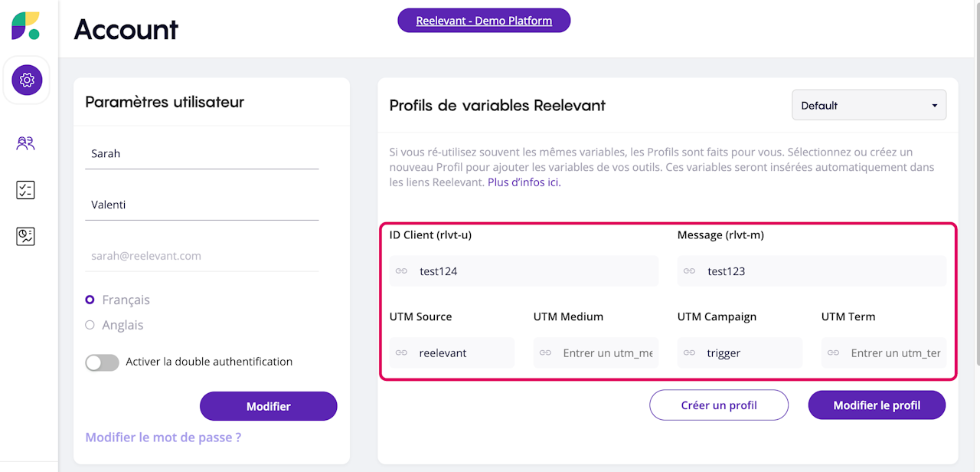Open the analytics report sidebar icon
This screenshot has width=980, height=472.
[25, 237]
